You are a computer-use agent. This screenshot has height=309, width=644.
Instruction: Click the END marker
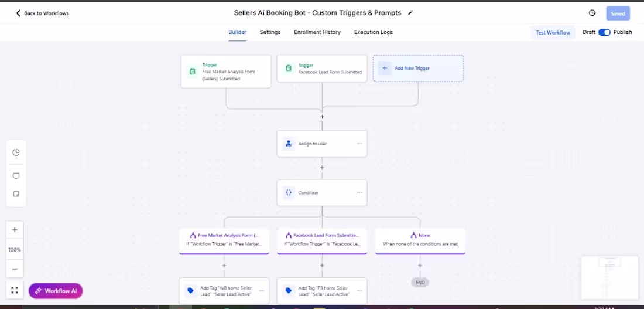420,282
